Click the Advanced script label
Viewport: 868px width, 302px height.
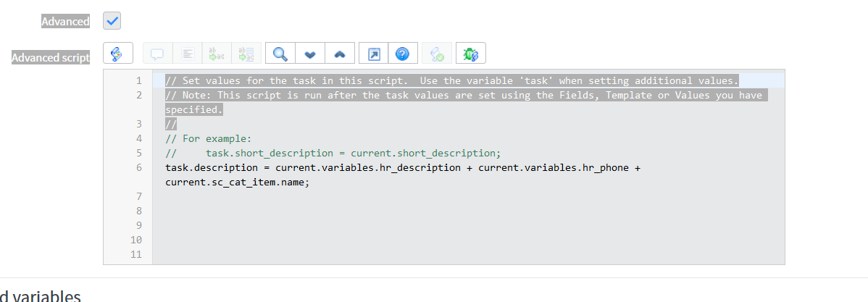(x=51, y=57)
